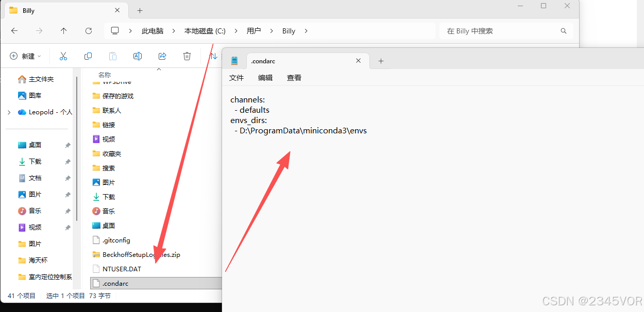Expand chevron after 此电脑 in breadcrumb
Image resolution: width=644 pixels, height=312 pixels.
click(x=174, y=31)
